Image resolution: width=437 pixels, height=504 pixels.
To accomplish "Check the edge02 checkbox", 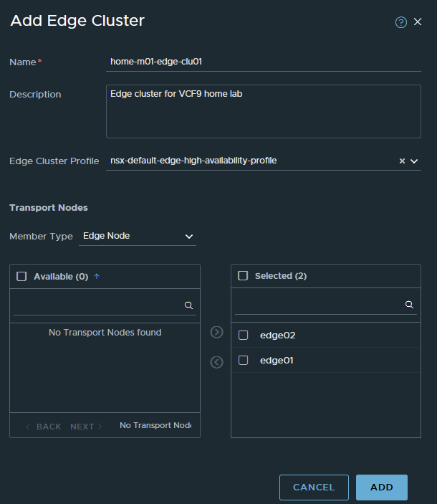I will (244, 335).
